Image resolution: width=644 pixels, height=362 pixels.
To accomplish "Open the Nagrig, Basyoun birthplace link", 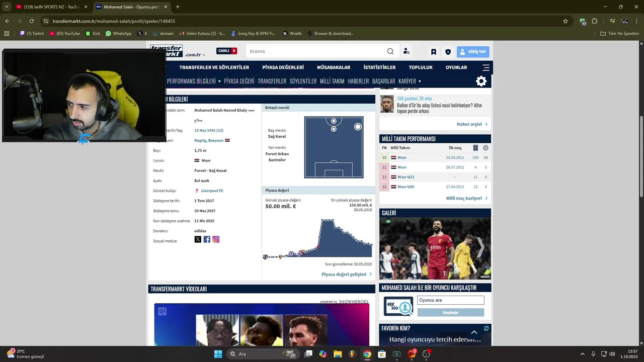I will tap(209, 140).
